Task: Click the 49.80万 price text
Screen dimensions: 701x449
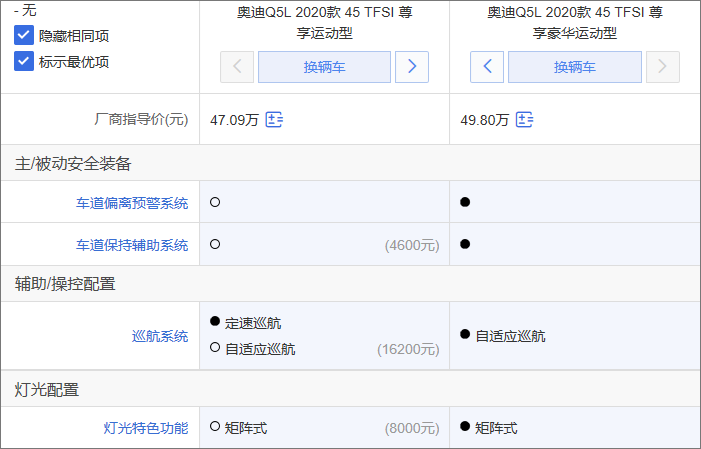Action: click(485, 120)
